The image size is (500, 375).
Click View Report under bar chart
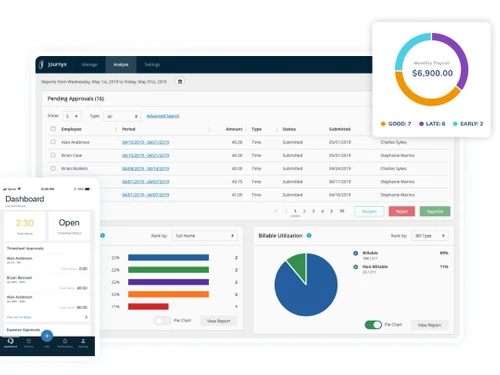pyautogui.click(x=219, y=321)
